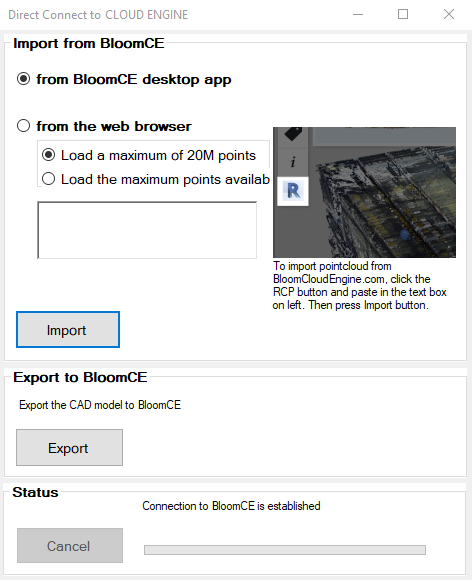
Task: Select from the web browser option
Action: pyautogui.click(x=104, y=126)
